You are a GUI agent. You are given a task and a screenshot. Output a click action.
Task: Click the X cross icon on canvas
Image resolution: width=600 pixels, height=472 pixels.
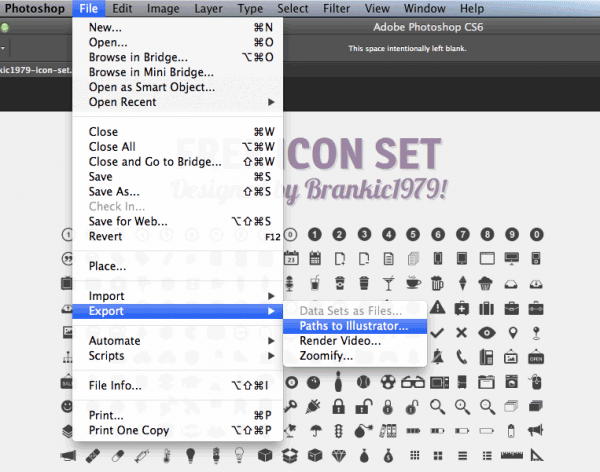(x=461, y=333)
